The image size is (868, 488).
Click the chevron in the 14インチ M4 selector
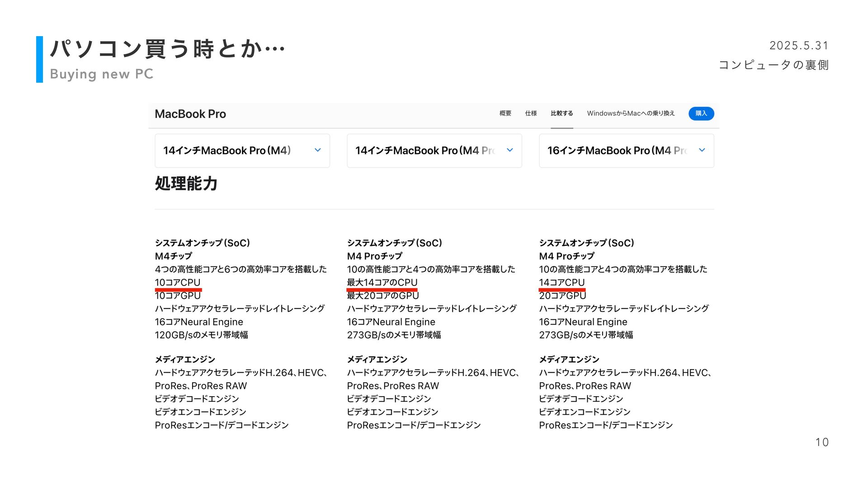coord(317,150)
